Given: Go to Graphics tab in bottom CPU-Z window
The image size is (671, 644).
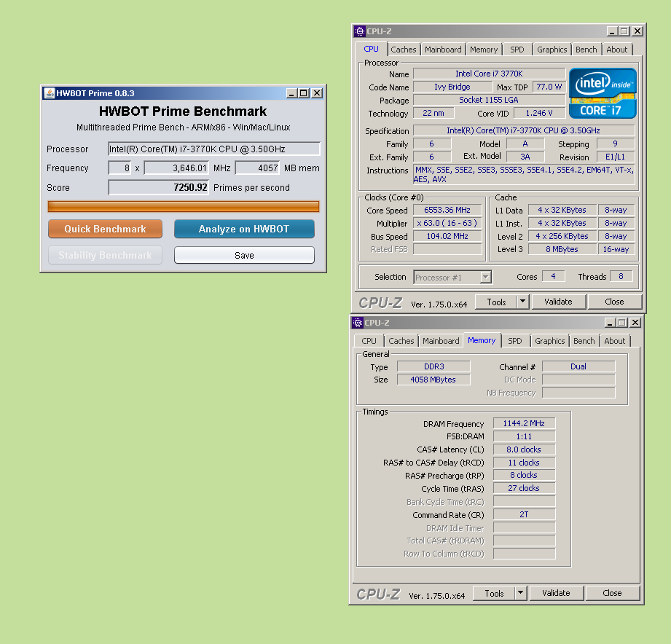Looking at the screenshot, I should coord(549,341).
